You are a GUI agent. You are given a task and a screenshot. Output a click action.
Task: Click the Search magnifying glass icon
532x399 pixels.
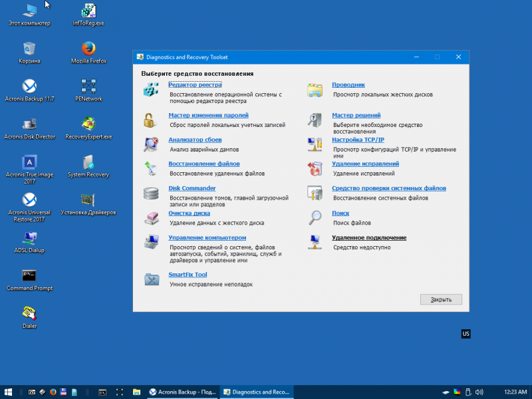point(315,218)
